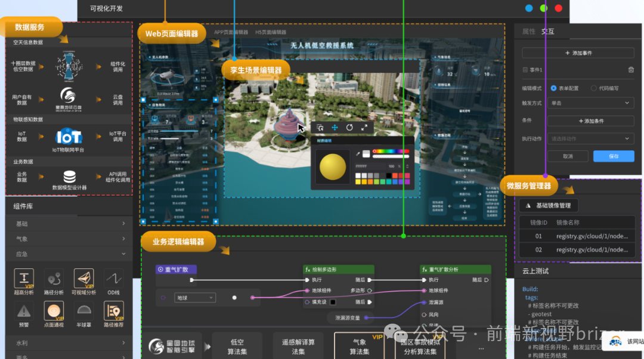Screen dimensions: 644x359
Task: Toggle the 多边形 output port circle
Action: 370,290
